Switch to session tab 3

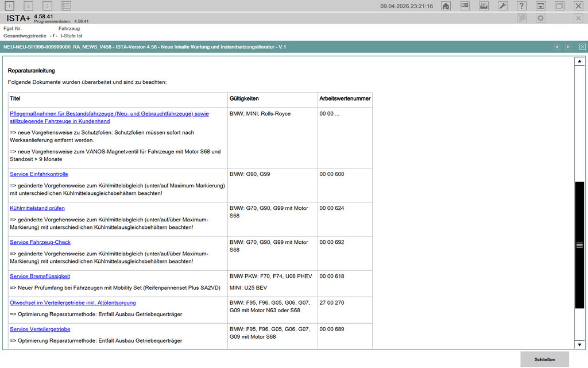coord(47,6)
